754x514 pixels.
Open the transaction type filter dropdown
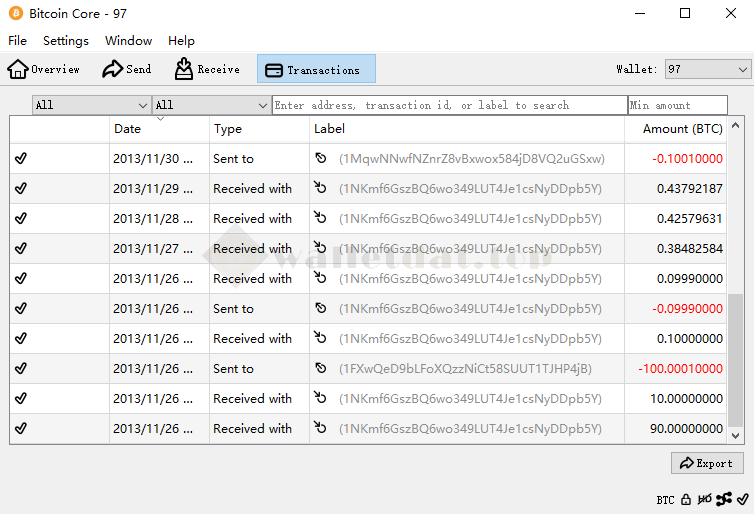[210, 105]
